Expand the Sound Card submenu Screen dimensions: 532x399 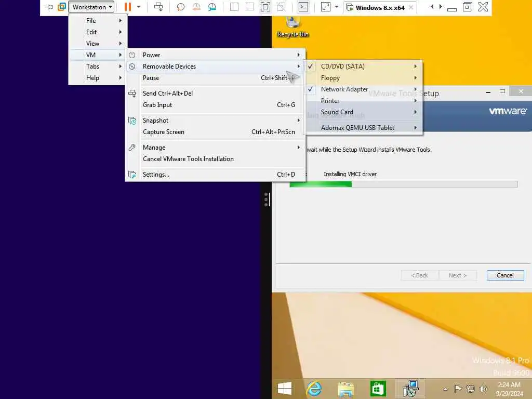coord(363,112)
